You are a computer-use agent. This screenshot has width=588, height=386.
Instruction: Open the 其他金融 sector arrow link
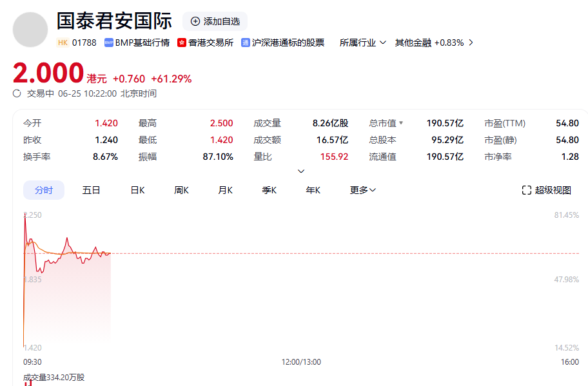click(x=471, y=43)
